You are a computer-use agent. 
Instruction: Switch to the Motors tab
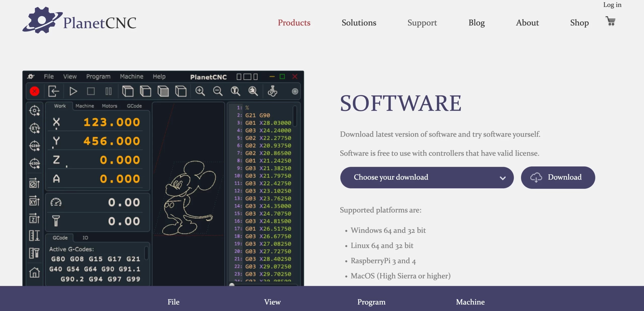[x=109, y=106]
